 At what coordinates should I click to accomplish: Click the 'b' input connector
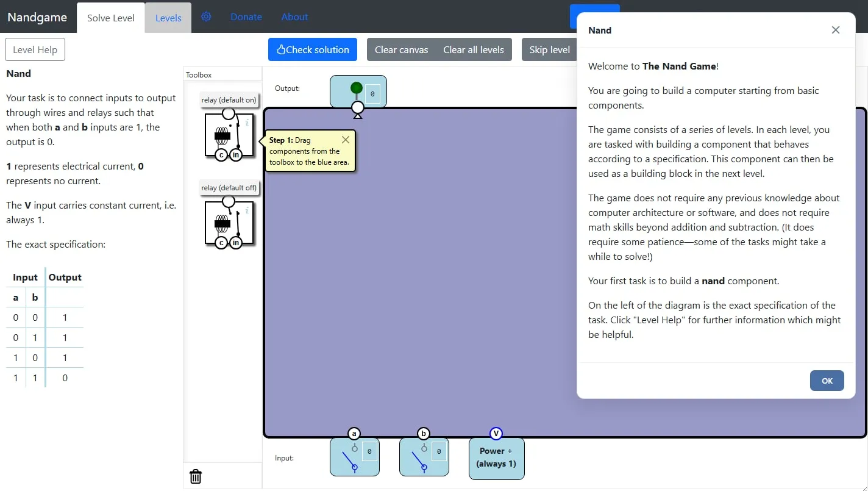(424, 434)
